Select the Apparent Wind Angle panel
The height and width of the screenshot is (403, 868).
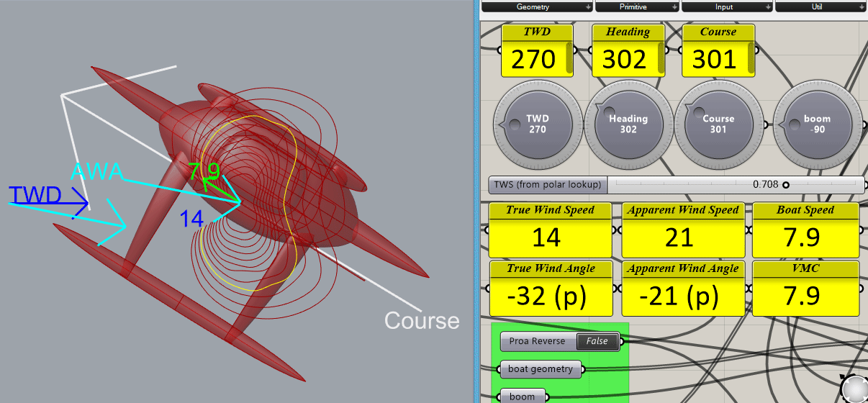[x=682, y=288]
